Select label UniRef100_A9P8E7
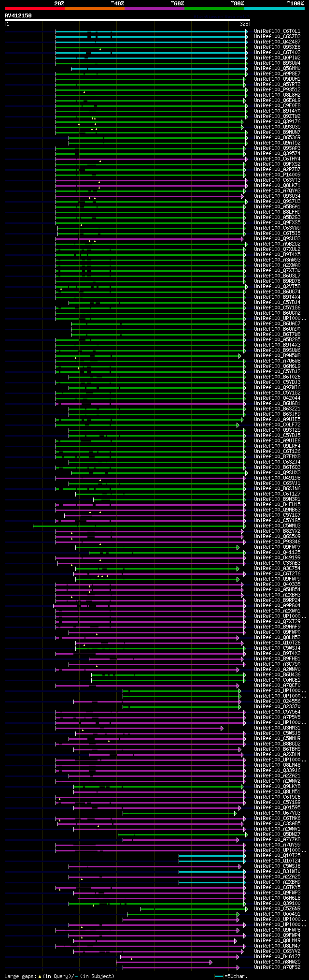The image size is (309, 980). point(277,74)
